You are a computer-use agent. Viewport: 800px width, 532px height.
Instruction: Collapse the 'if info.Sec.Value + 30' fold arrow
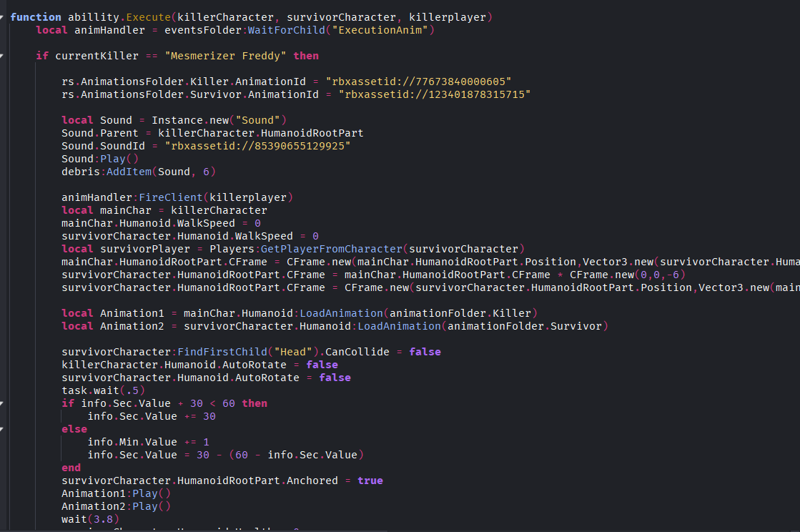[1, 403]
